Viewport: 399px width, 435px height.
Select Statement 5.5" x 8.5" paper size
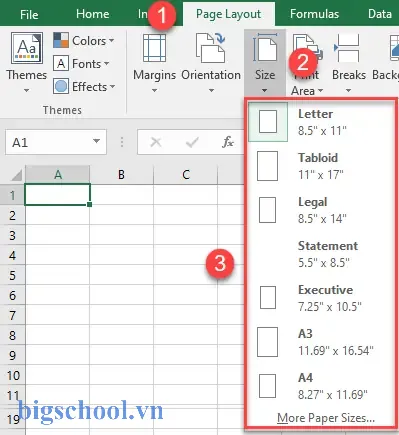point(321,254)
